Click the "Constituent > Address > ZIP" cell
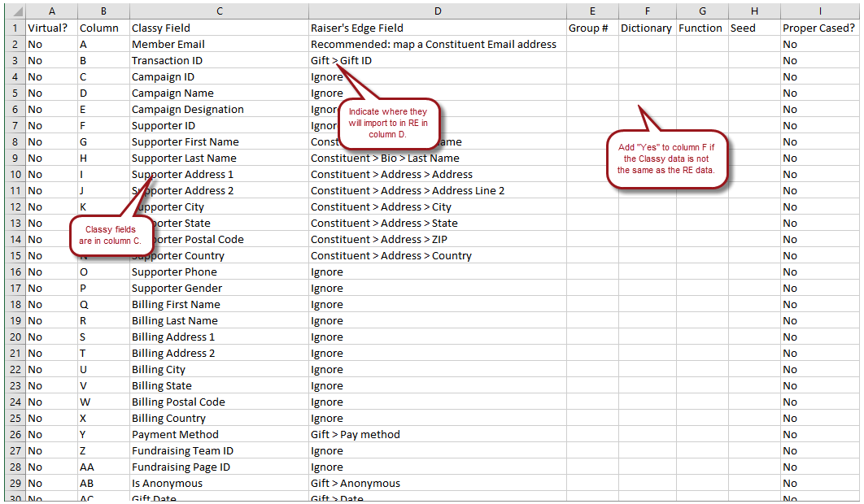 438,240
